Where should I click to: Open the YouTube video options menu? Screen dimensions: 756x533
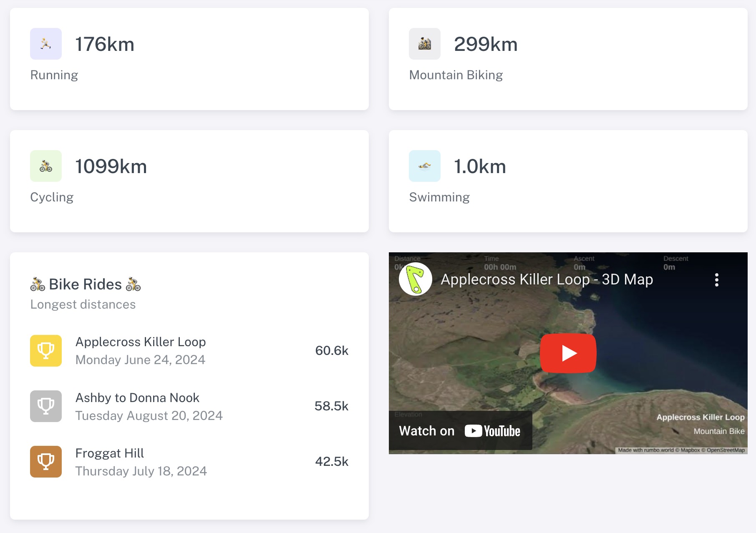tap(717, 279)
